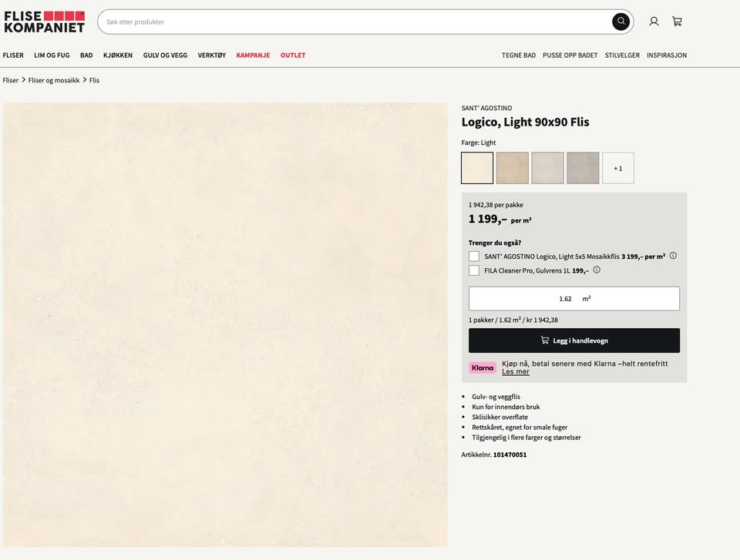This screenshot has width=740, height=560.
Task: Click Fliser og mosaikk breadcrumb
Action: point(54,80)
